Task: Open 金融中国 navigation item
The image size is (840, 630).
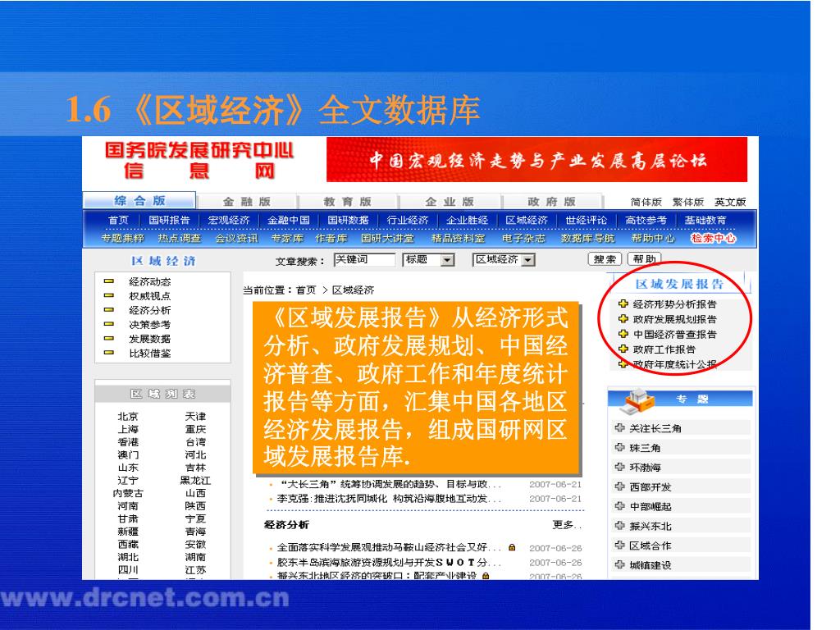Action: click(288, 220)
